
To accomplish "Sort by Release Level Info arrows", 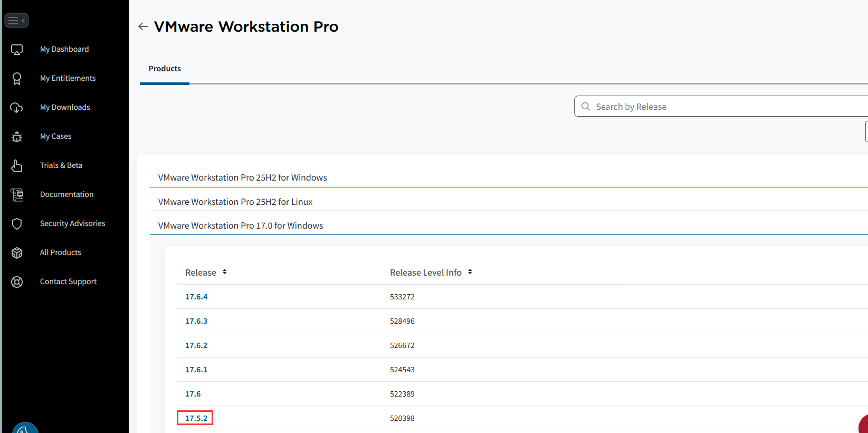I will pos(470,272).
